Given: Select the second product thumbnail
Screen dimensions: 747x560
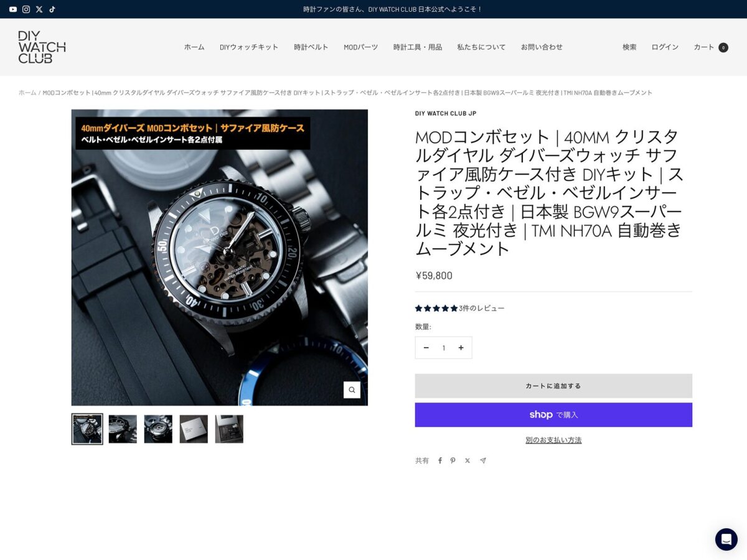Looking at the screenshot, I should 123,429.
